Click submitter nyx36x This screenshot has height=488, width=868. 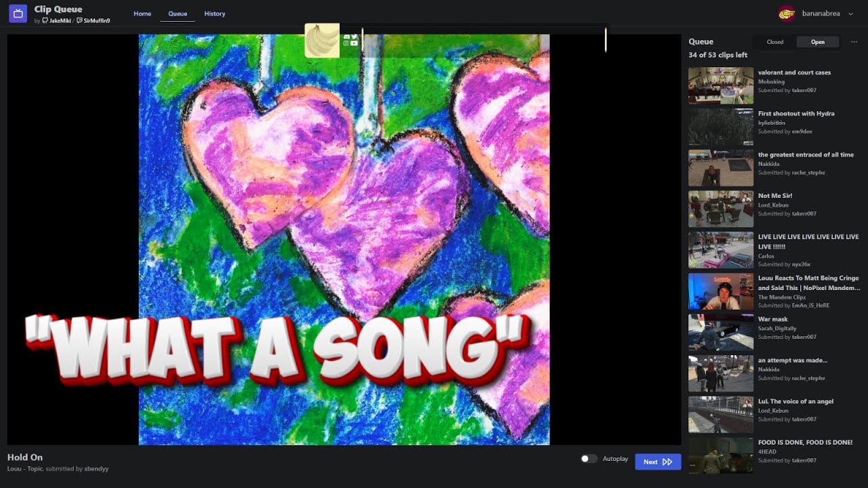tap(801, 264)
